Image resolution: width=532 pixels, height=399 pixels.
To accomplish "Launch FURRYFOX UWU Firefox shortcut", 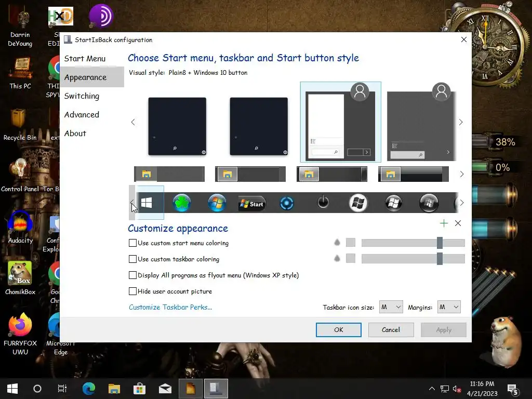I will (20, 334).
